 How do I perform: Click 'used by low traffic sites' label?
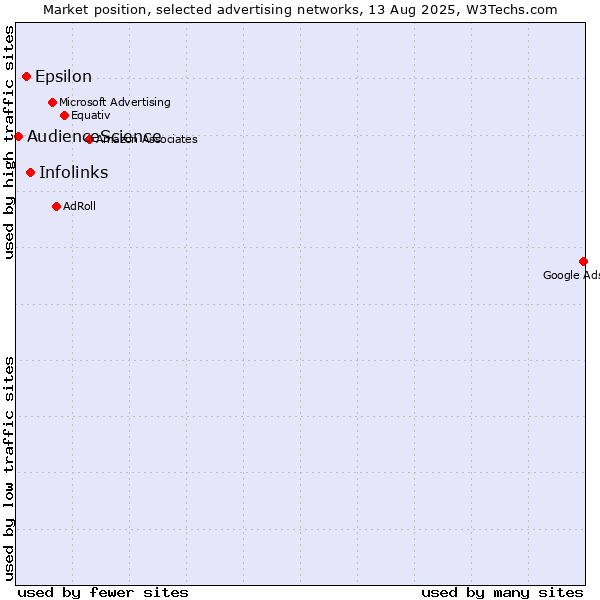8,469
